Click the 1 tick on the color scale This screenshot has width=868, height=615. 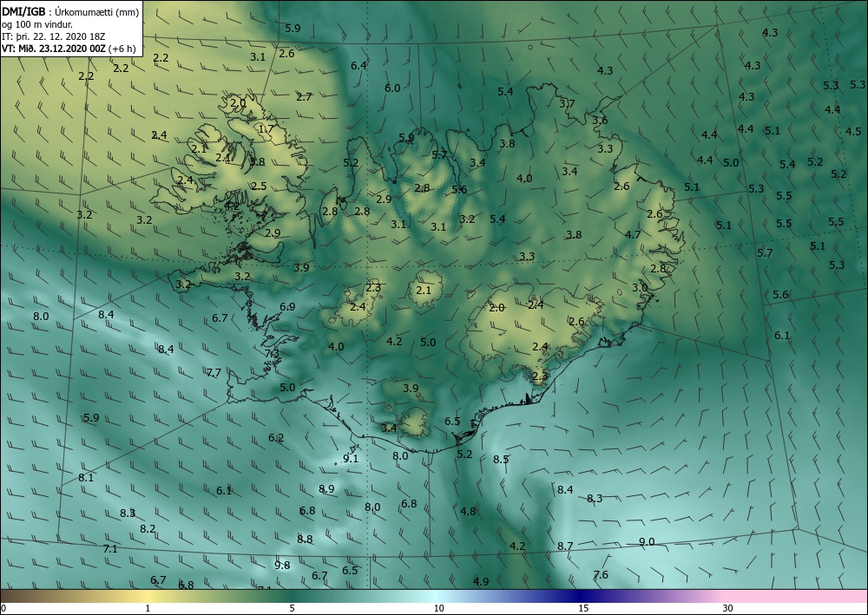(148, 608)
